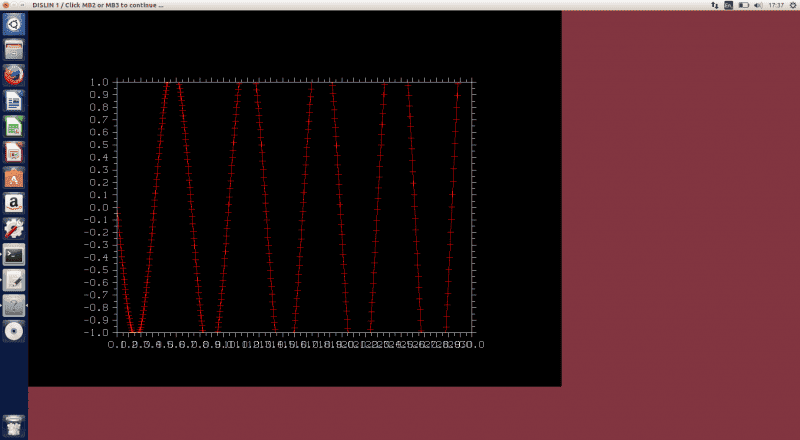The image size is (800, 440).
Task: Open the Text Editor from dock
Action: pyautogui.click(x=14, y=280)
